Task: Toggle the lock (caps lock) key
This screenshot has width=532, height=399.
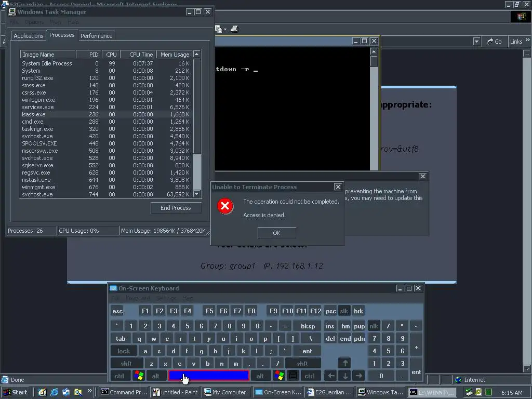Action: [124, 351]
